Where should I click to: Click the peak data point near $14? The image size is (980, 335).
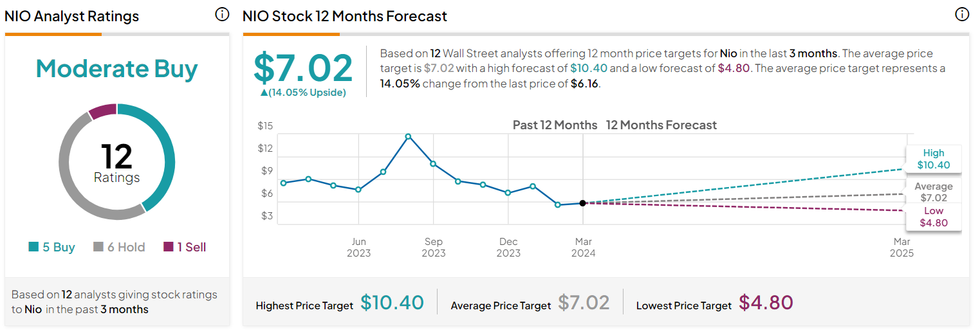(408, 136)
